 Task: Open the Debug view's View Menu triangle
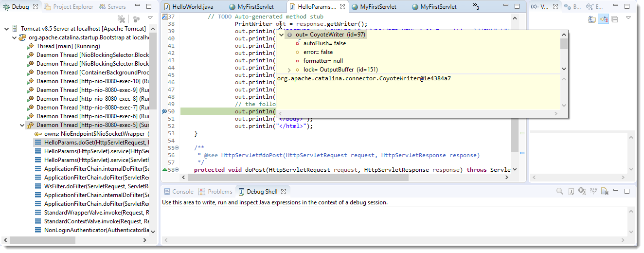coord(151,18)
